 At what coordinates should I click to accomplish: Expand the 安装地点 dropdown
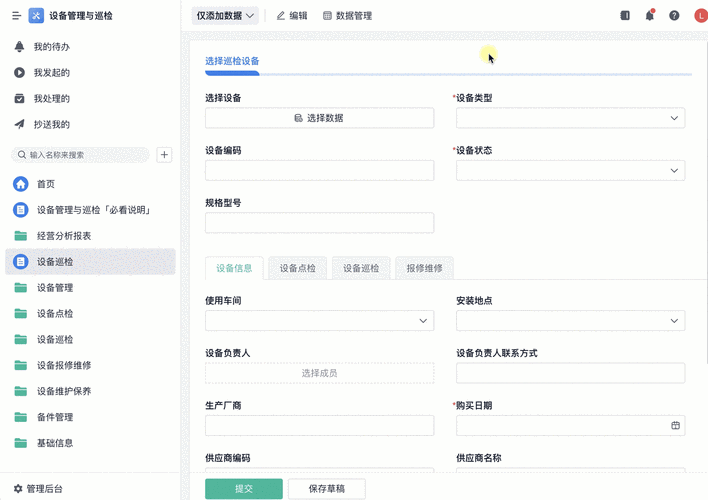coord(570,321)
